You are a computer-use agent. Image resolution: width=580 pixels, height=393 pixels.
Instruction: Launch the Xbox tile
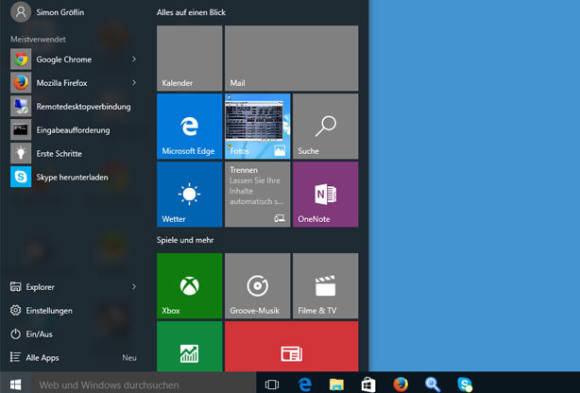(189, 286)
